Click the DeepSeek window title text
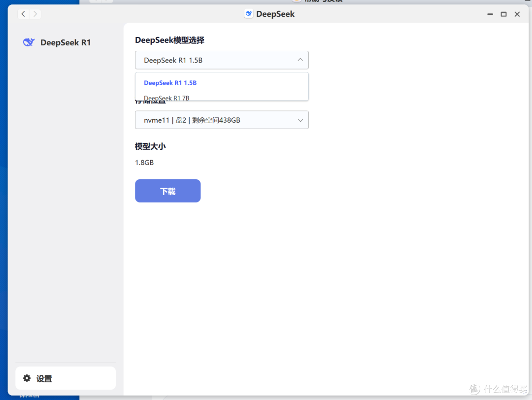Image resolution: width=532 pixels, height=400 pixels. click(x=275, y=14)
